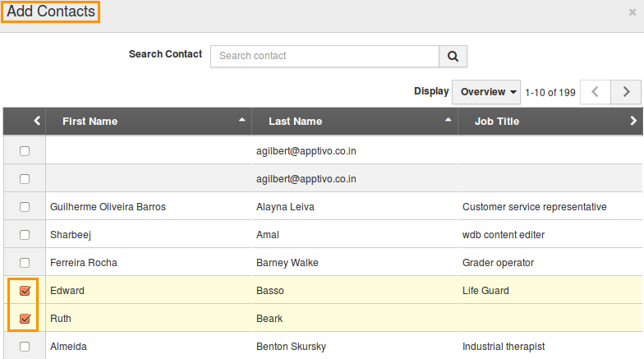The image size is (644, 359).
Task: Click the Grader operator job title
Action: pos(498,263)
